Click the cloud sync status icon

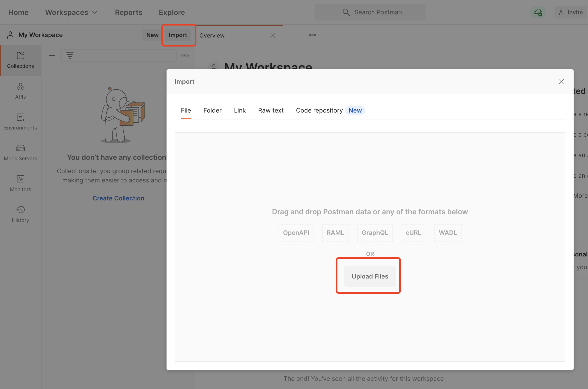click(x=538, y=12)
